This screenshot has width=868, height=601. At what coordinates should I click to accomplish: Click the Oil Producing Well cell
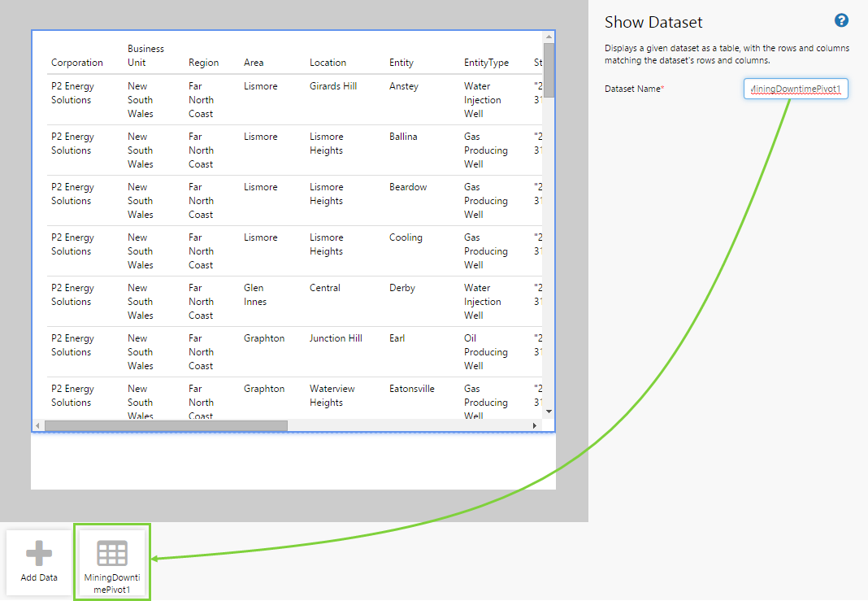click(x=485, y=351)
